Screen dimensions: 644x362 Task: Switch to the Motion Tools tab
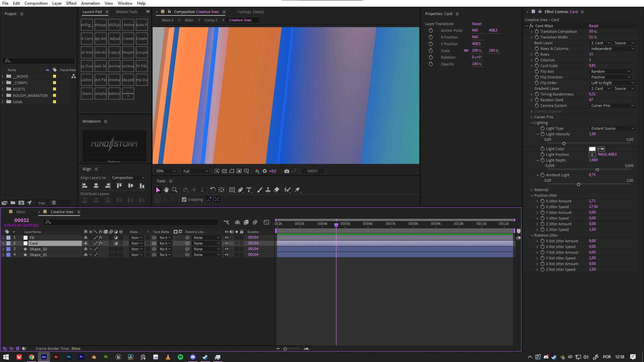[126, 12]
